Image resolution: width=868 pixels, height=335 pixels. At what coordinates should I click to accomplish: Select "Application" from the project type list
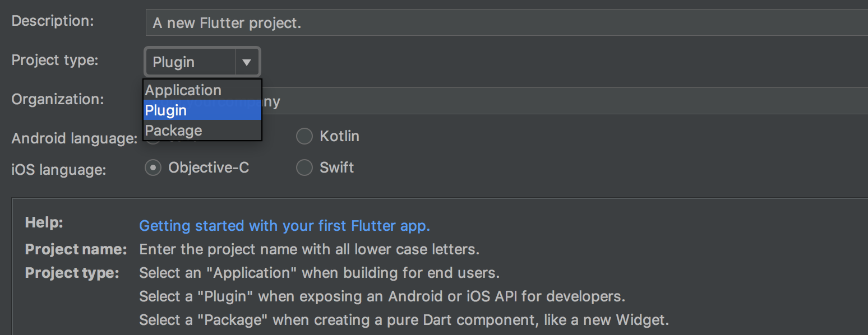pyautogui.click(x=183, y=90)
